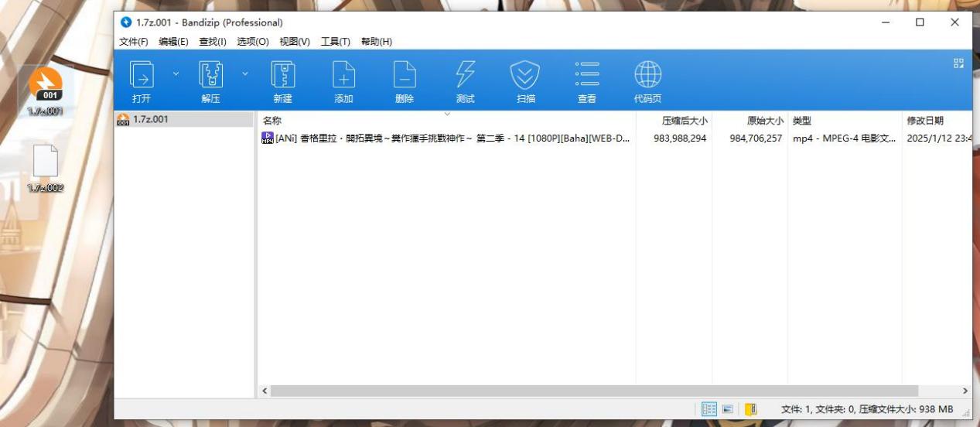Click the 新建 (New archive) toolbar icon
Image resolution: width=980 pixels, height=427 pixels.
click(x=283, y=75)
